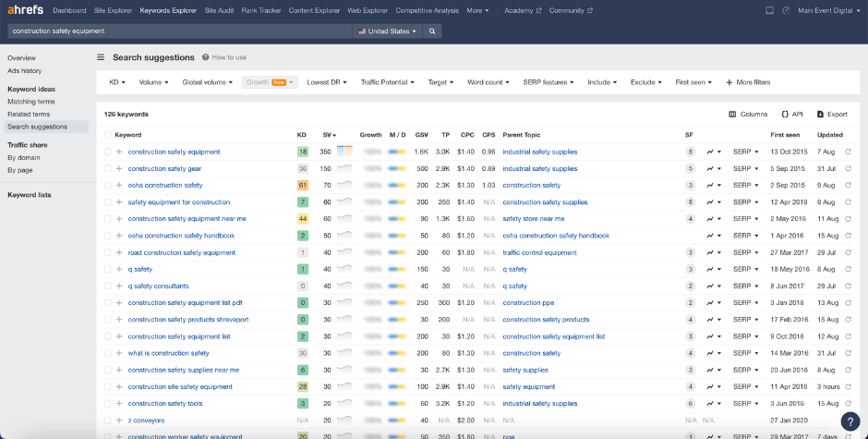Toggle the hamburger sidebar menu icon
The width and height of the screenshot is (868, 439).
101,57
